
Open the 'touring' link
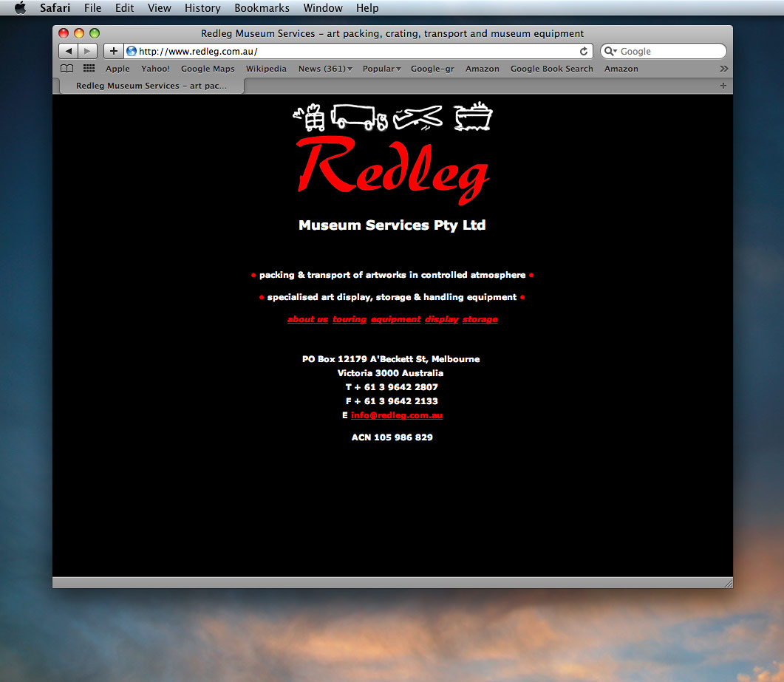point(350,319)
